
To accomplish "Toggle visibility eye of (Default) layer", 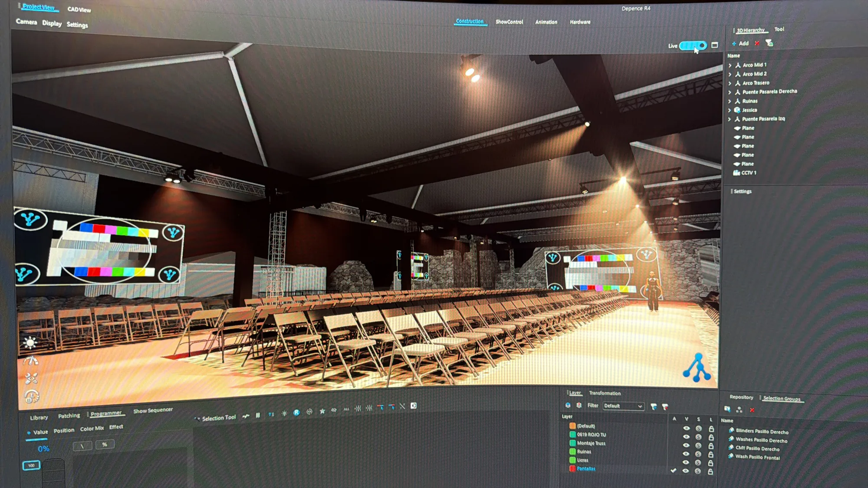I will click(x=686, y=428).
